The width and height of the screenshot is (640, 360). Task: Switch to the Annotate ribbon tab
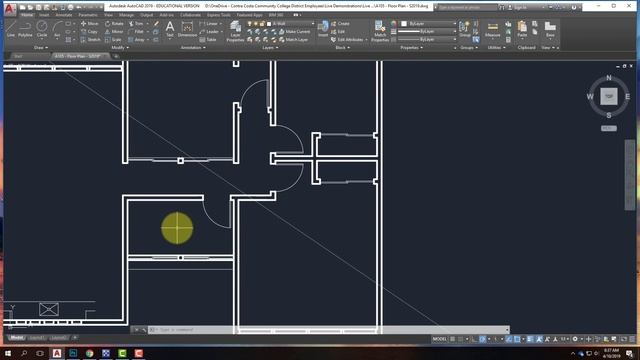[64, 15]
